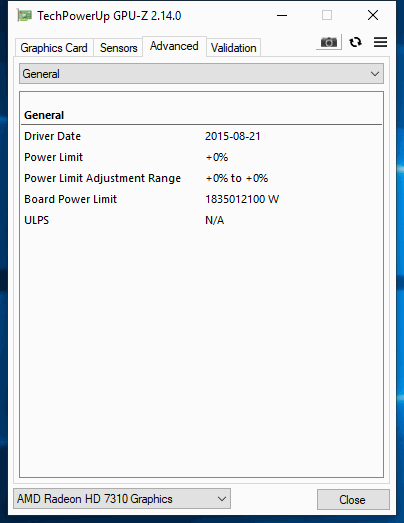This screenshot has width=404, height=523.
Task: Select the Advanced tab
Action: (x=174, y=46)
